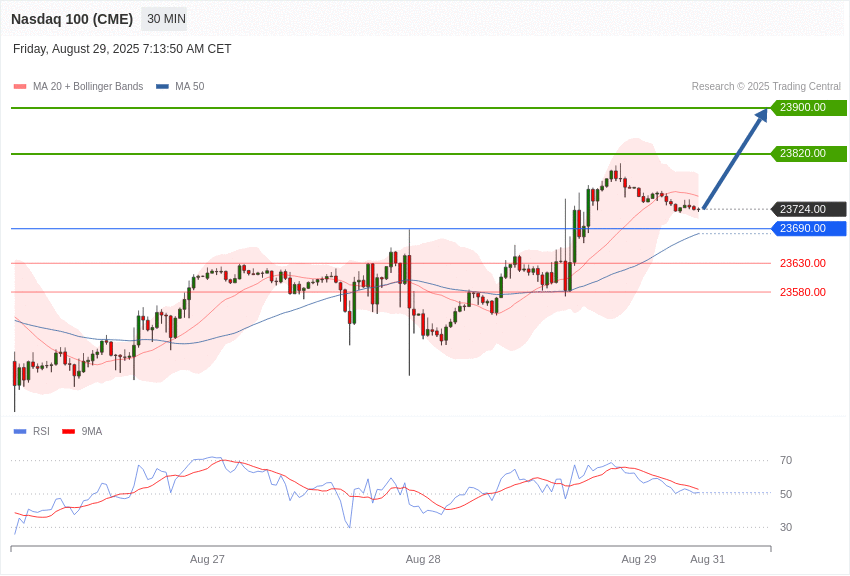
Task: Click the 23630.00 red support label
Action: 803,263
